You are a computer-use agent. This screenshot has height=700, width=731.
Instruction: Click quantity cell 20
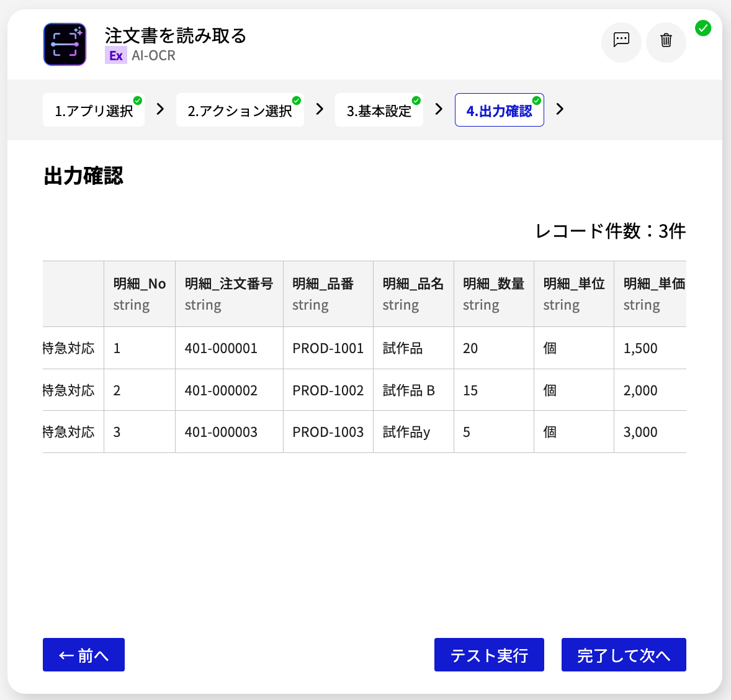tap(494, 348)
